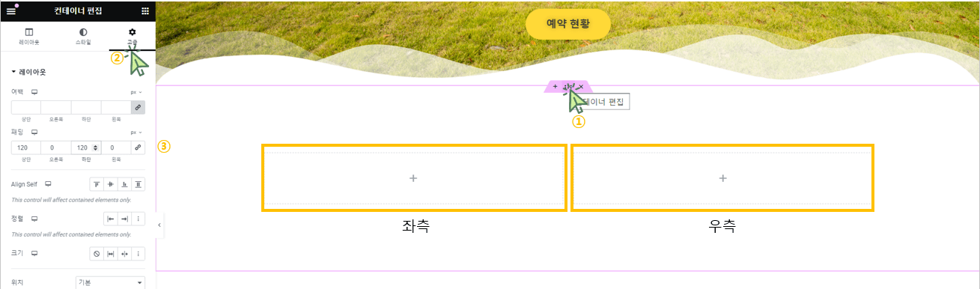Screen dimensions: 980x289
Task: Click the 예약 현황 button
Action: (x=568, y=24)
